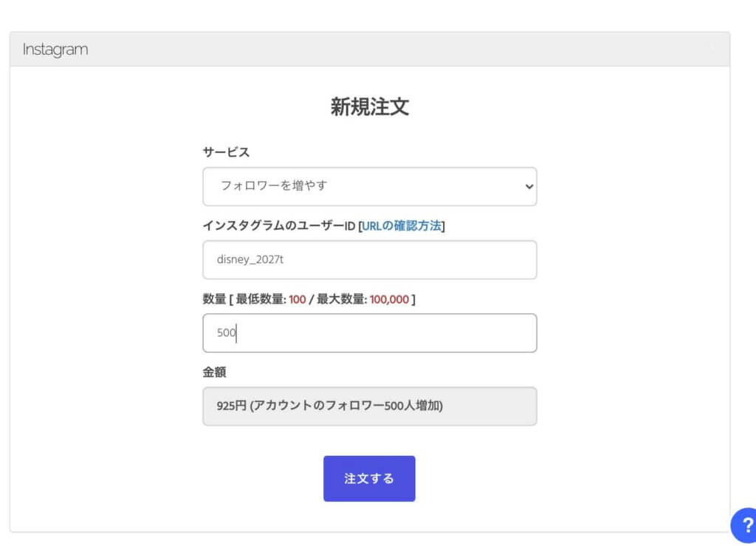Click the インスタグラムのユーザーID label text
The height and width of the screenshot is (546, 756).
tap(278, 225)
